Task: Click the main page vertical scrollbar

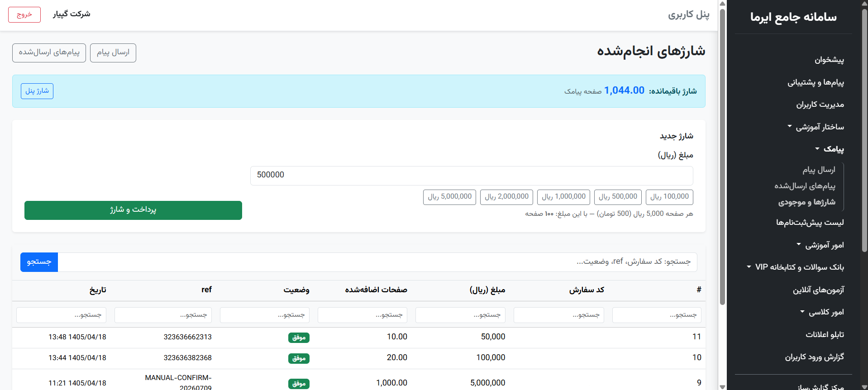Action: point(722,157)
